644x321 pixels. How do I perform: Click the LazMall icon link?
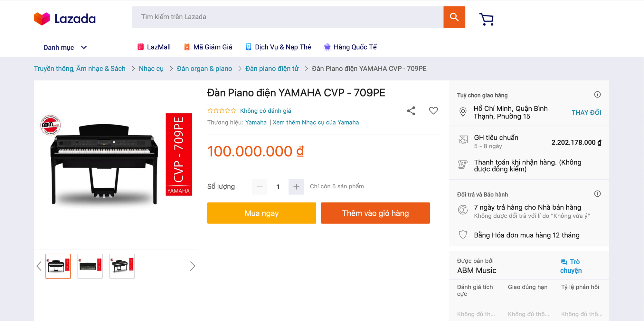coord(154,47)
